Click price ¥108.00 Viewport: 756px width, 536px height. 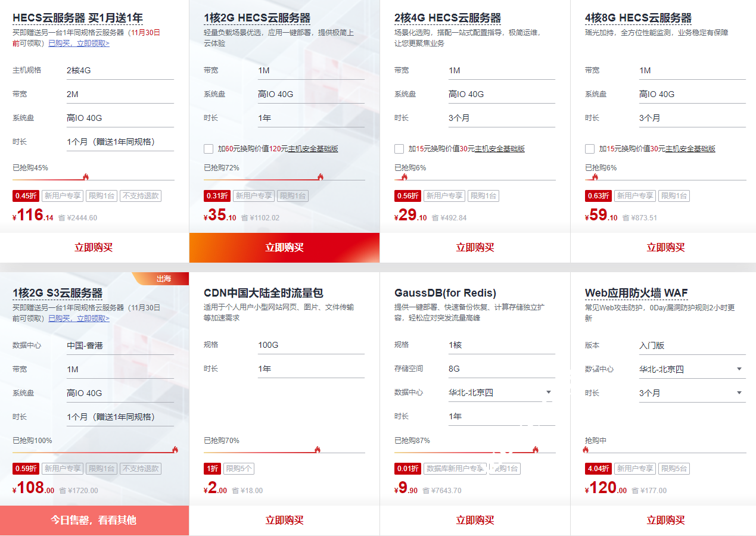[x=33, y=488]
